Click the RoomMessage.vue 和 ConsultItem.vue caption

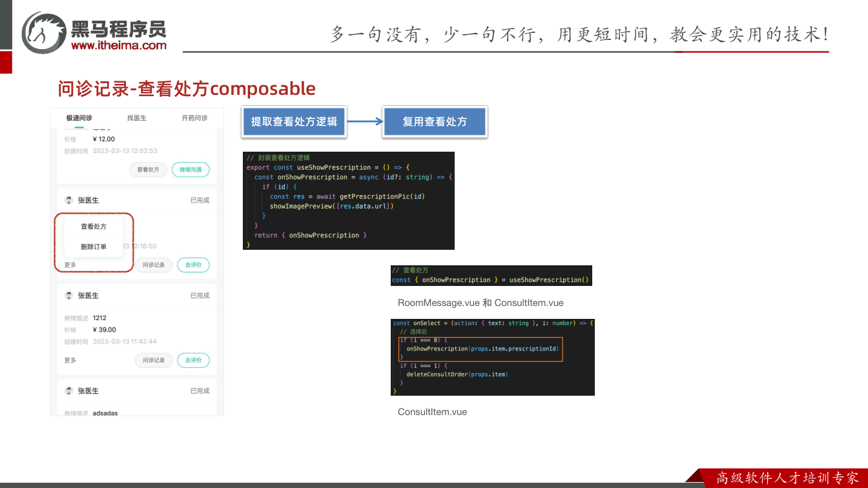480,303
